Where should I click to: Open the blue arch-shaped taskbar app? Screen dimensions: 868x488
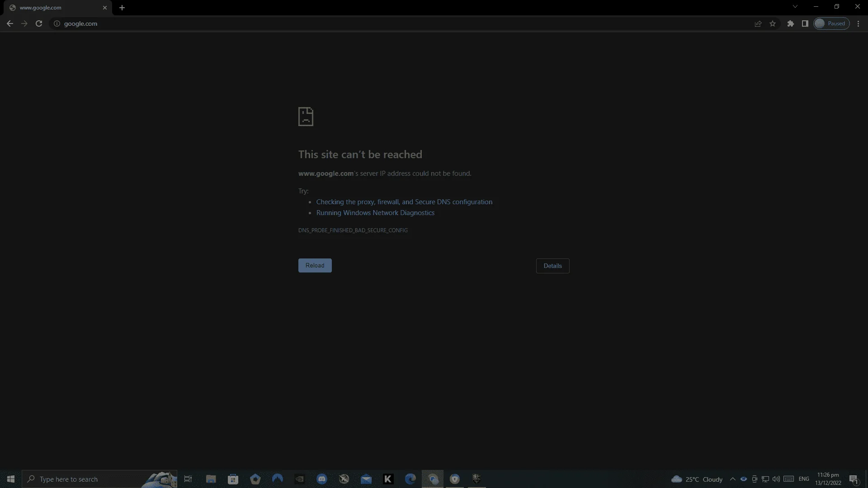pyautogui.click(x=278, y=479)
